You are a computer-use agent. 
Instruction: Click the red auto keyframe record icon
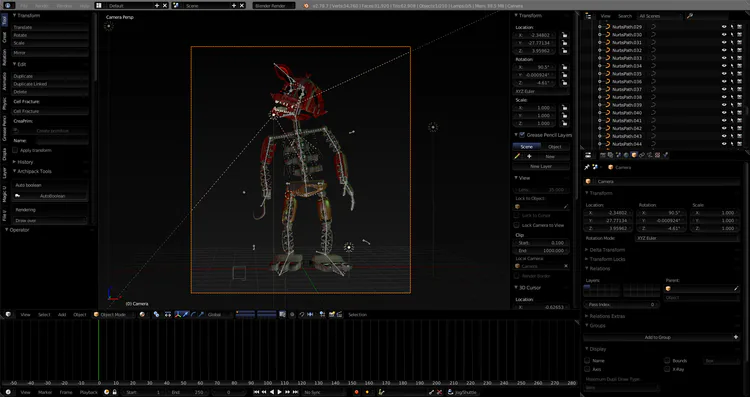(356, 392)
